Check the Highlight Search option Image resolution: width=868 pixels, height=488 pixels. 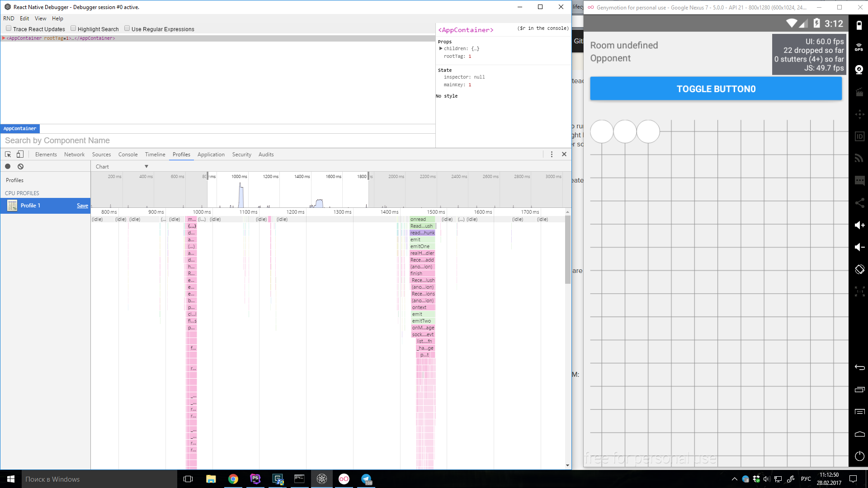[x=73, y=28]
